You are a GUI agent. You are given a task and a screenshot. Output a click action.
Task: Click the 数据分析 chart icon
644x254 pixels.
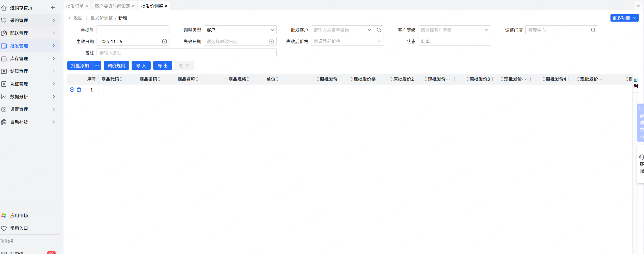click(4, 97)
